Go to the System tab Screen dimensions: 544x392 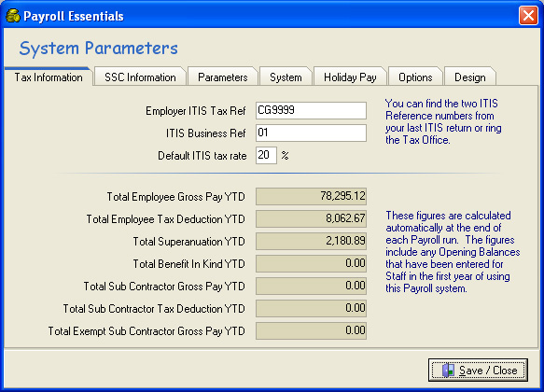(286, 77)
